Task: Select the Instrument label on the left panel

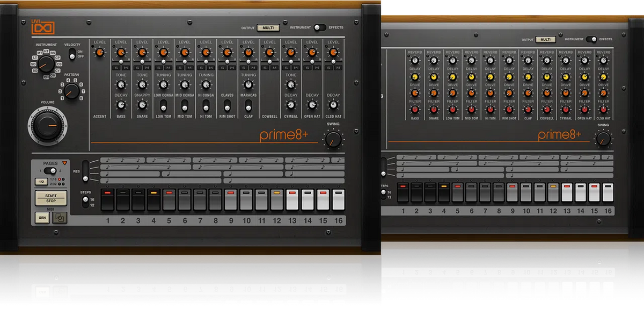Action: 300,27
